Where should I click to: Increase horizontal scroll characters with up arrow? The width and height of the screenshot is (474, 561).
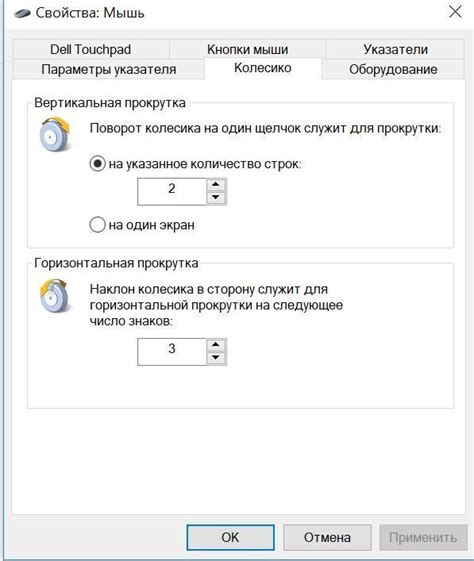(x=216, y=345)
